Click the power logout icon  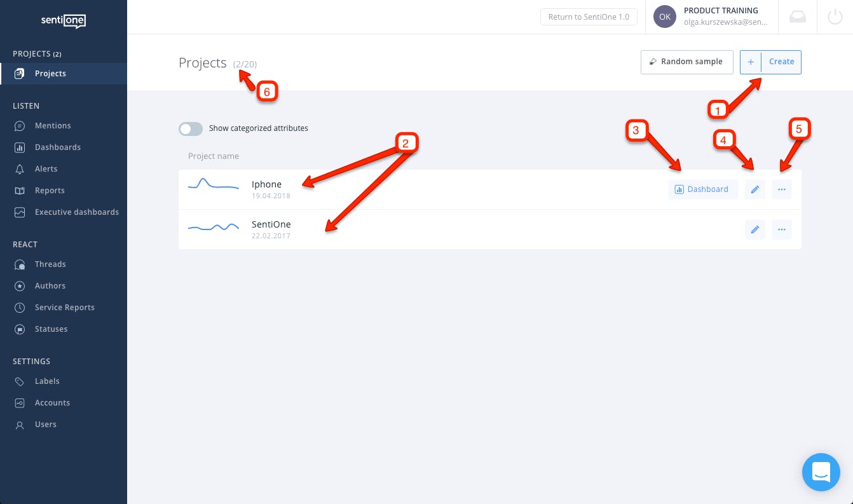835,17
